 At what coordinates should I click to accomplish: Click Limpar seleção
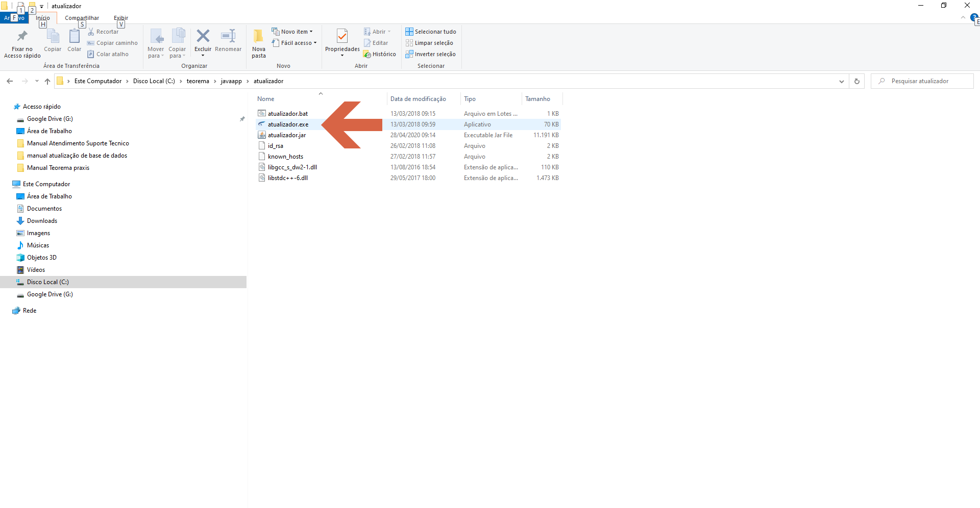[429, 43]
